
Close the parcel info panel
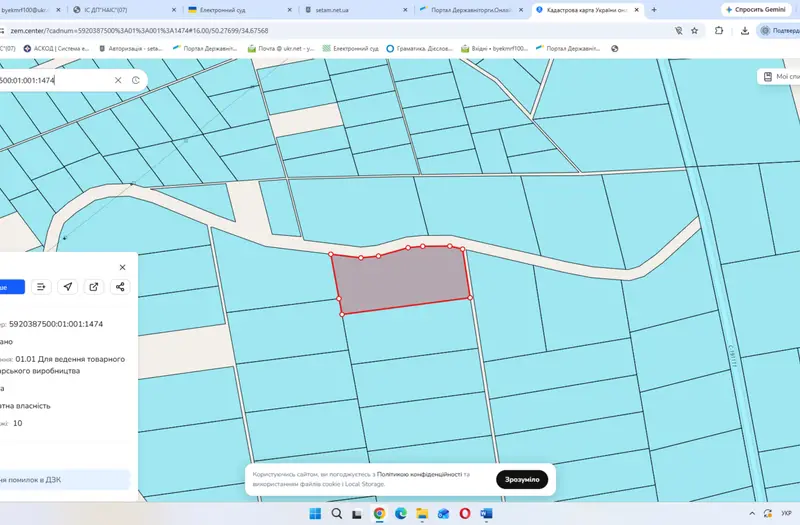(x=122, y=267)
